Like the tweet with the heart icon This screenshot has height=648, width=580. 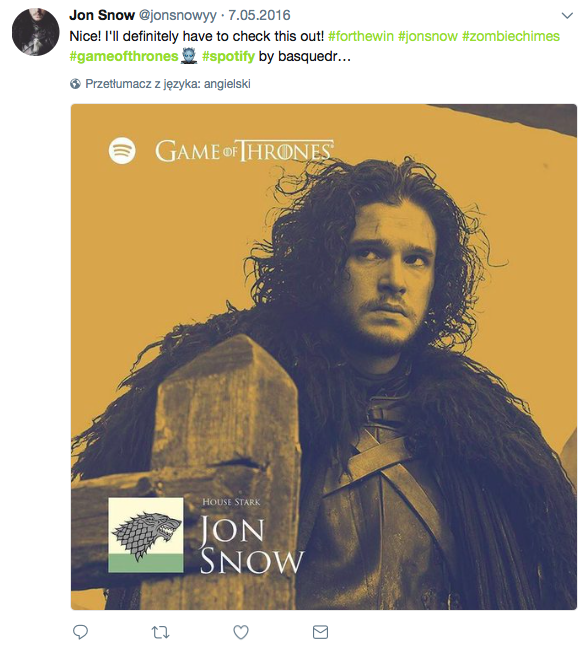point(241,632)
